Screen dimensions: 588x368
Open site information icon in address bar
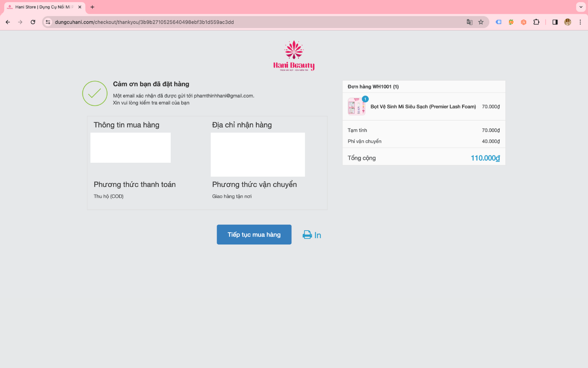click(48, 22)
